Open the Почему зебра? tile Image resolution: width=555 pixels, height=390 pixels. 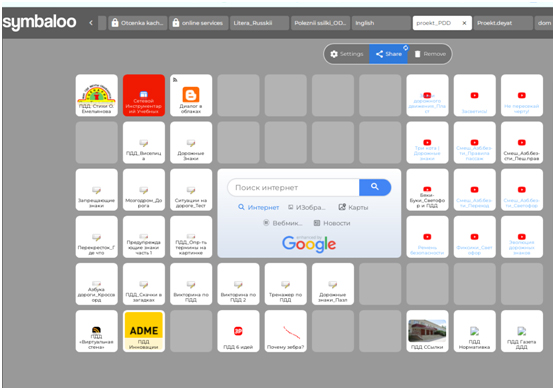[x=286, y=331]
